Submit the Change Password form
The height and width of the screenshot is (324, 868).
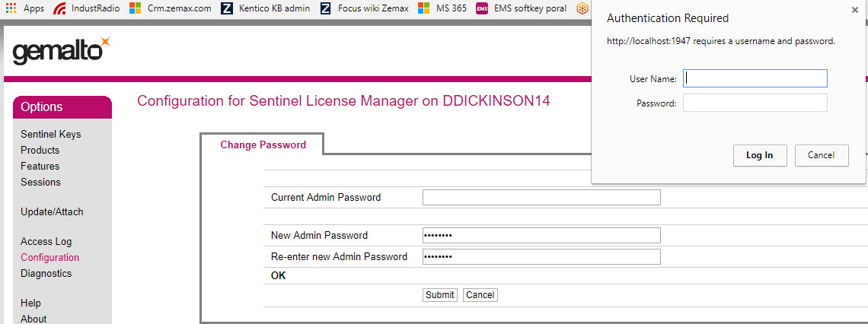tap(440, 295)
